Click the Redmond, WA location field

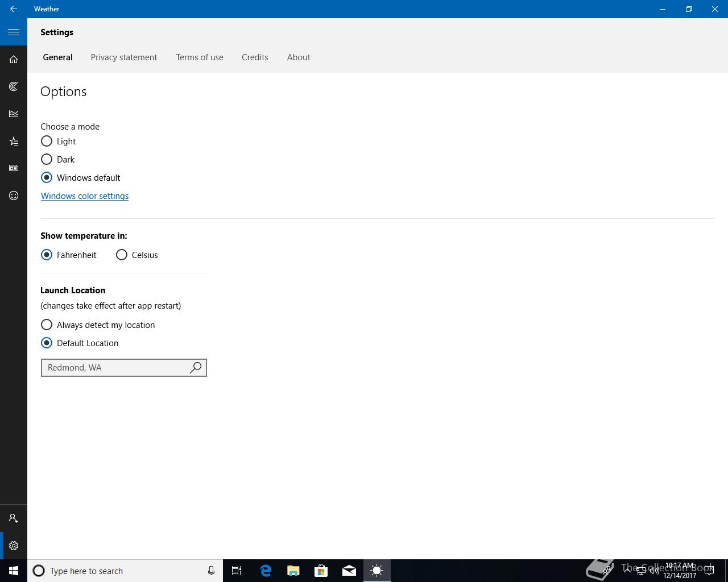tap(114, 368)
